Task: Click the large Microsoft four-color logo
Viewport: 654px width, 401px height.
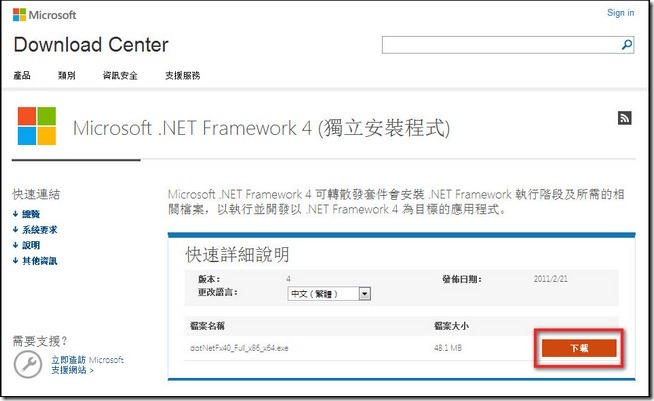Action: [x=37, y=126]
